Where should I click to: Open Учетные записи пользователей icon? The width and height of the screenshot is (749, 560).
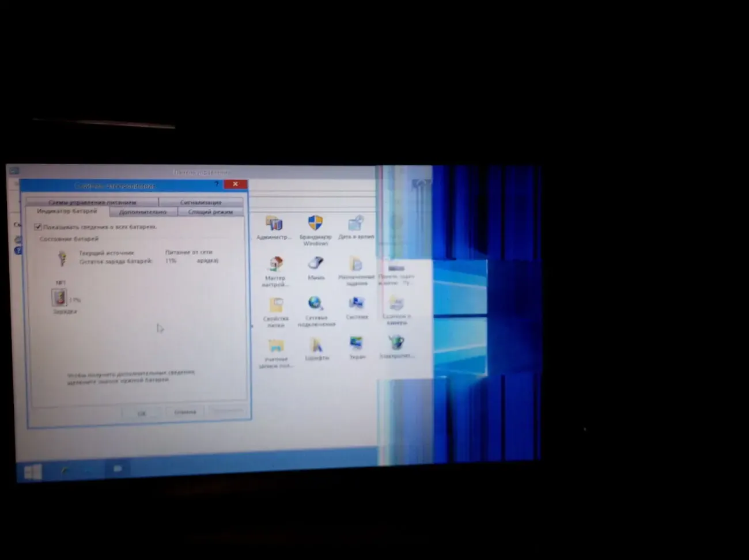coord(276,346)
